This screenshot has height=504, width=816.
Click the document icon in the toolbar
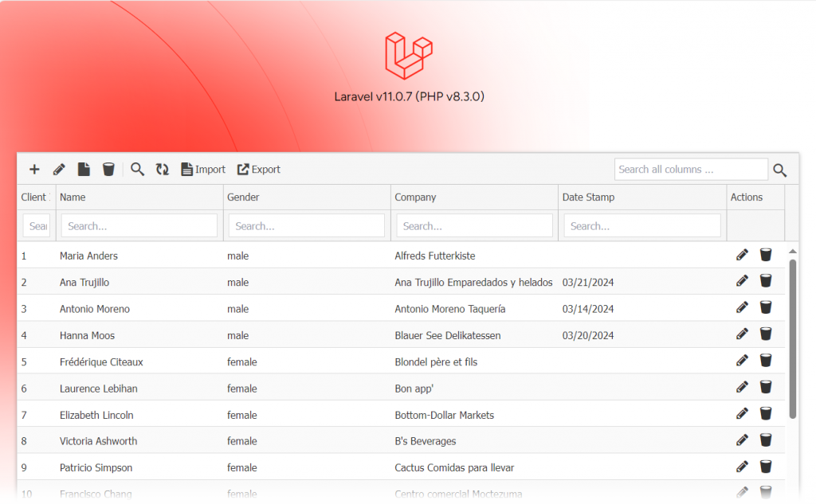coord(84,170)
